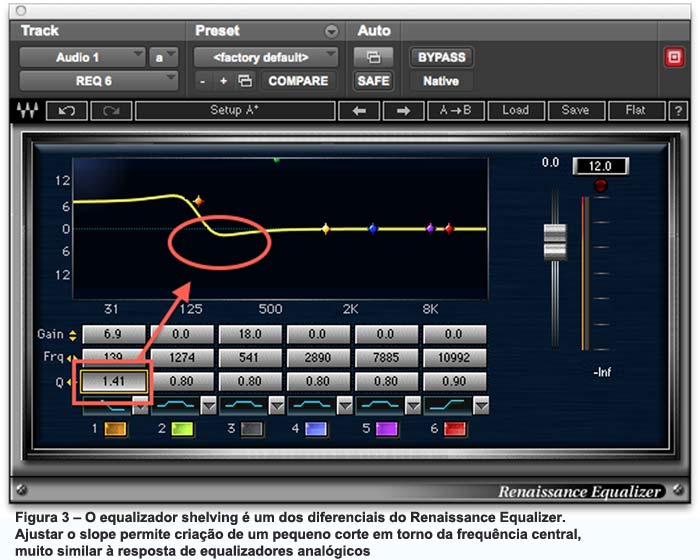Screen dimensions: 700x560
Task: Click band 4 frequency value 2890
Action: tap(317, 357)
